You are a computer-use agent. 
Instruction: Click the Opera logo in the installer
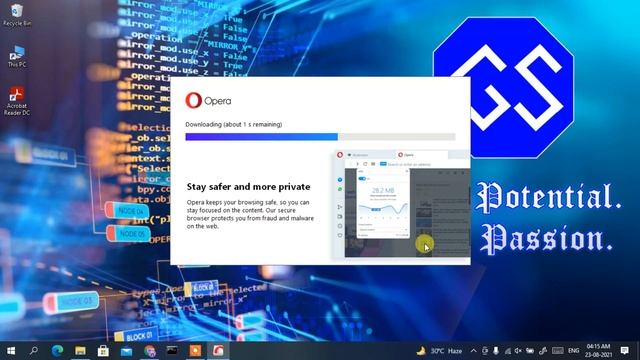tap(208, 100)
